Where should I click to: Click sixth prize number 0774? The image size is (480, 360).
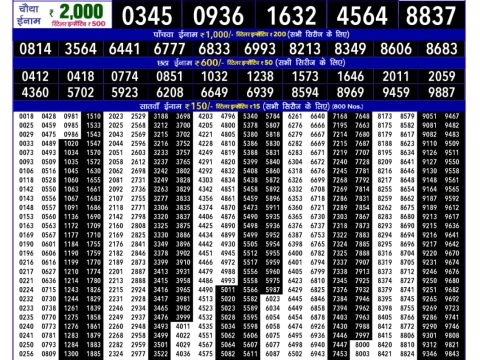pos(125,76)
